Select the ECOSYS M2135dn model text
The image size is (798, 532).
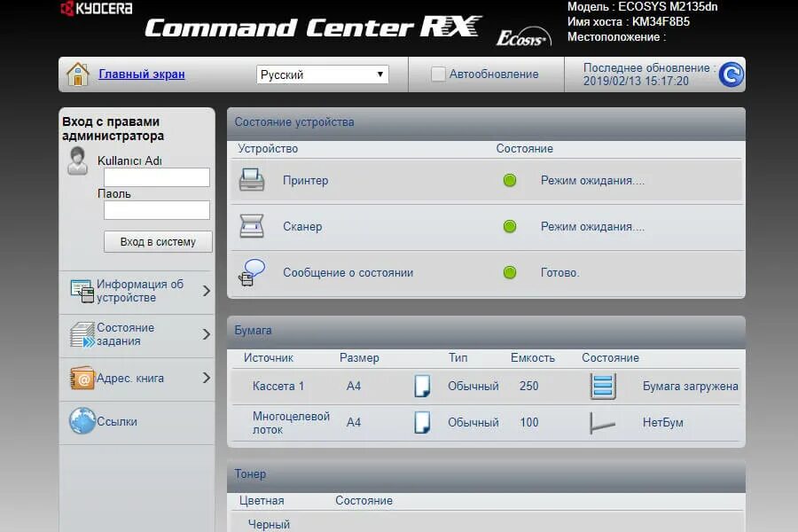point(668,7)
